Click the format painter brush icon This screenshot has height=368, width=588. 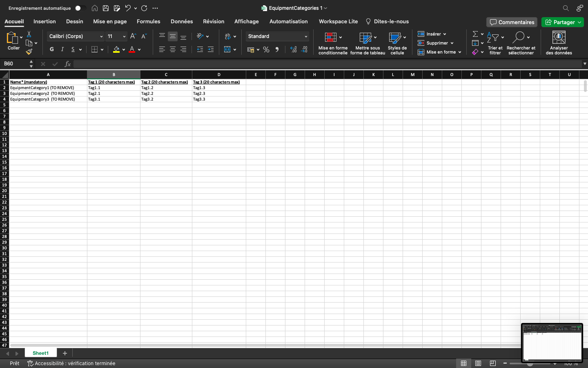coord(29,52)
